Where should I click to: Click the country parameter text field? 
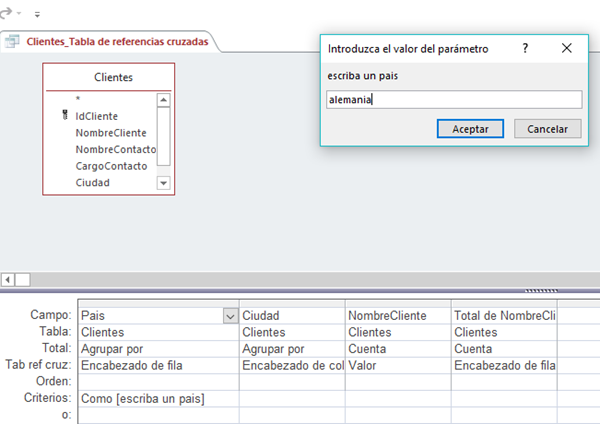[454, 99]
